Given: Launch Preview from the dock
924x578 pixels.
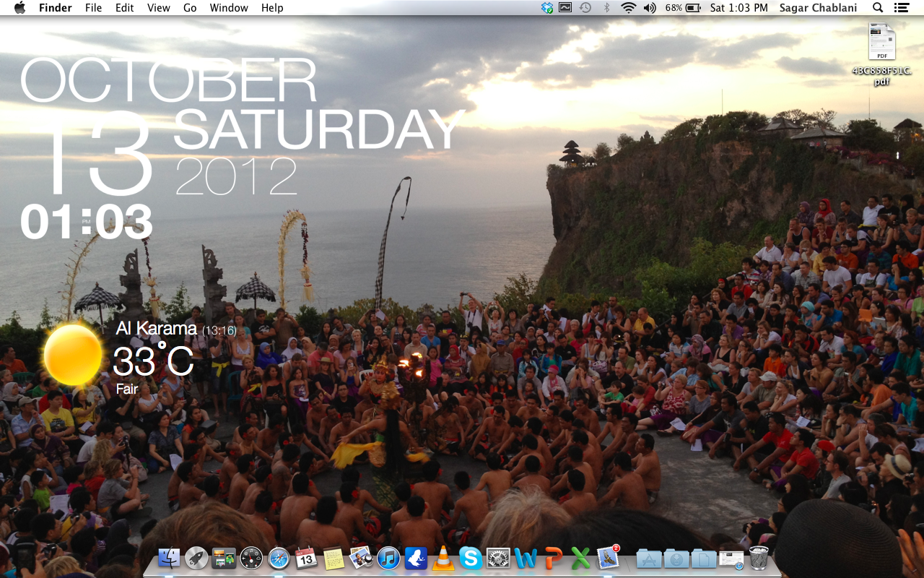Looking at the screenshot, I should [x=361, y=558].
